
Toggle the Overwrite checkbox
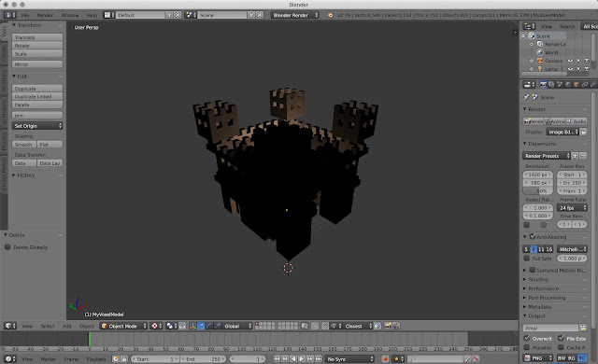point(527,338)
